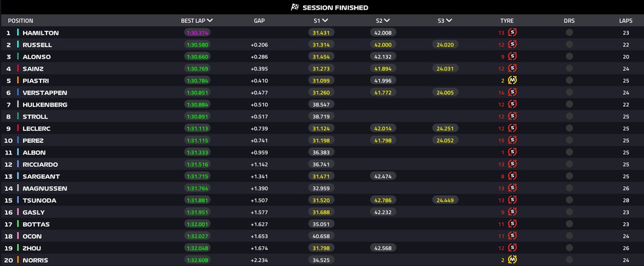Click Perez's S3 time 24.052
Screen dimensions: 644x266
[445, 140]
